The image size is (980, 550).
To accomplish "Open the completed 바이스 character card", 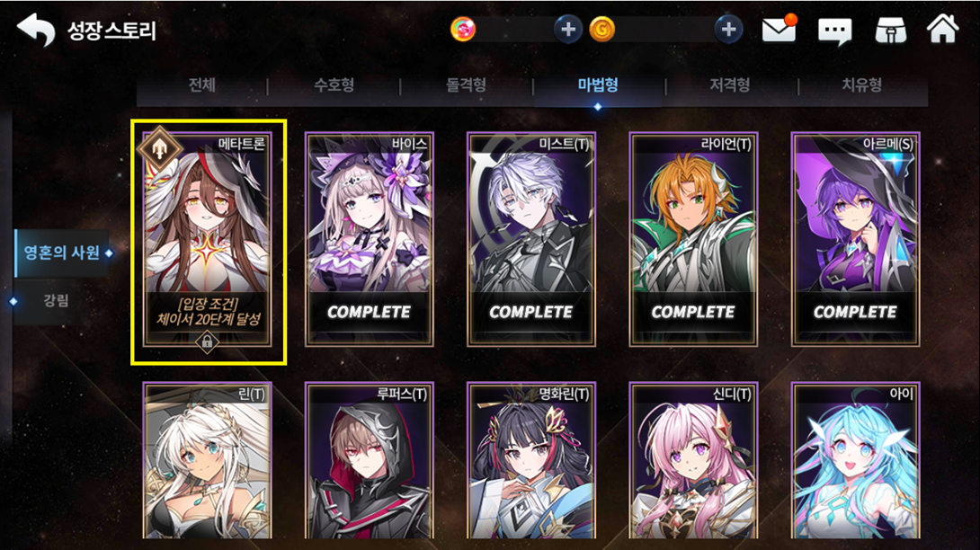I will click(x=370, y=239).
